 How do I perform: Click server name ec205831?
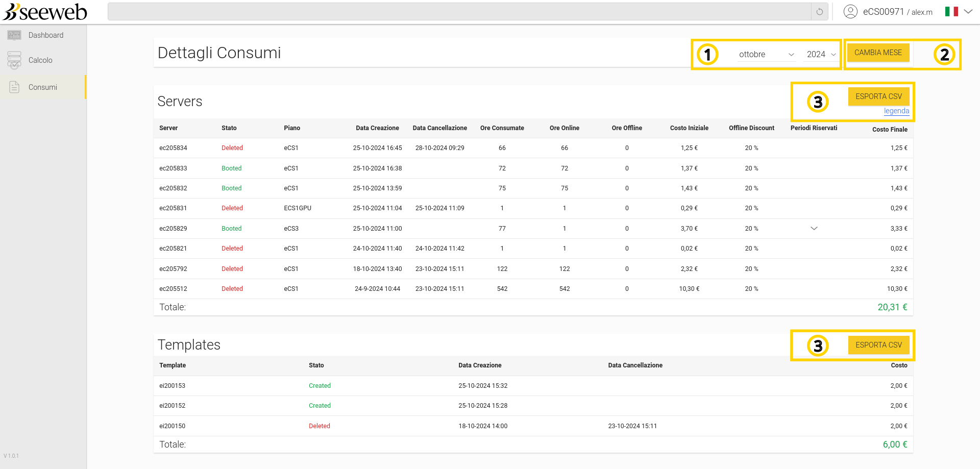pyautogui.click(x=173, y=208)
